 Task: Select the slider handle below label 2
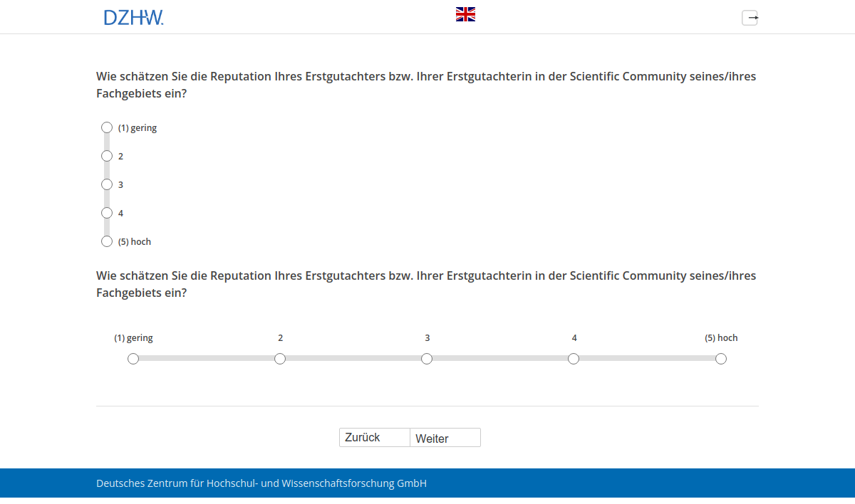click(x=279, y=359)
